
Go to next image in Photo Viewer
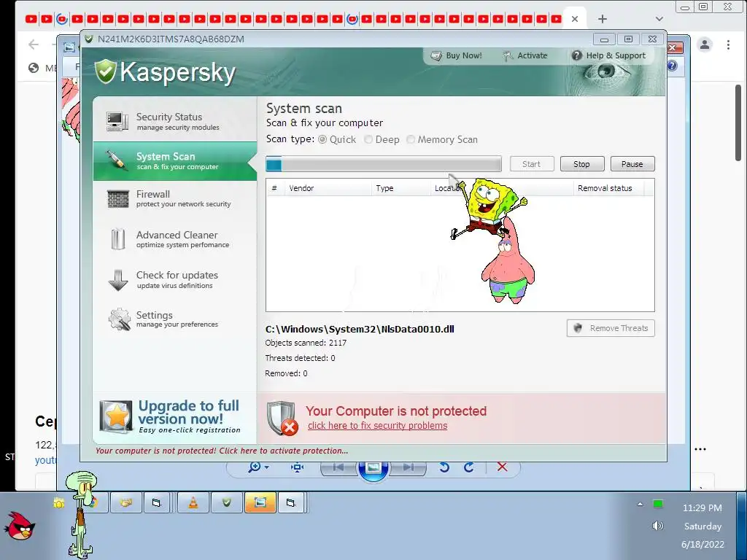(x=407, y=467)
